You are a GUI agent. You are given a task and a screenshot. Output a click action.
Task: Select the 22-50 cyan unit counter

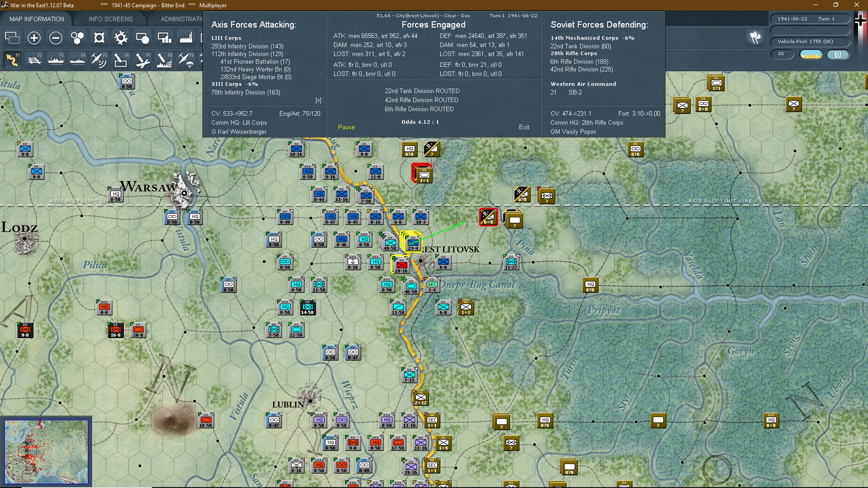pyautogui.click(x=296, y=330)
